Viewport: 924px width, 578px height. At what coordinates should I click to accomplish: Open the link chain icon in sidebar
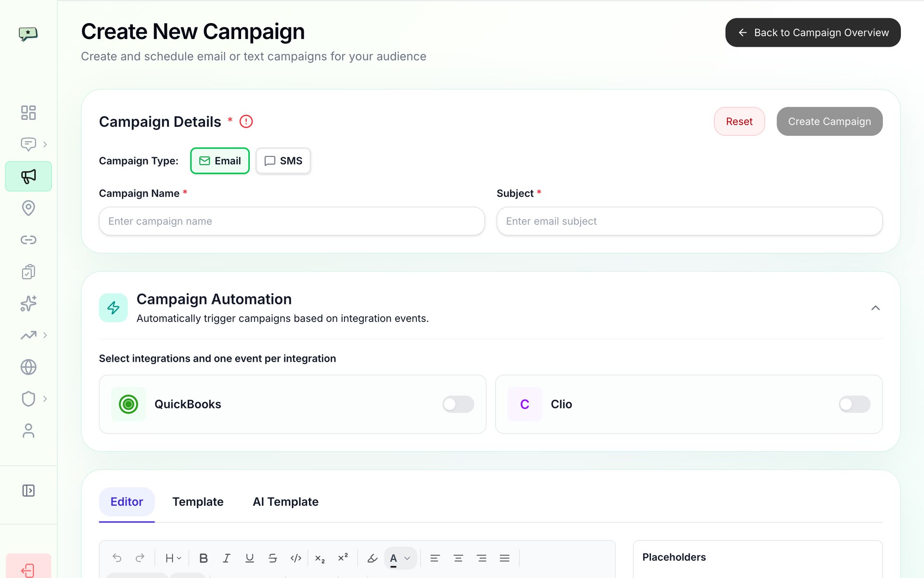click(28, 240)
